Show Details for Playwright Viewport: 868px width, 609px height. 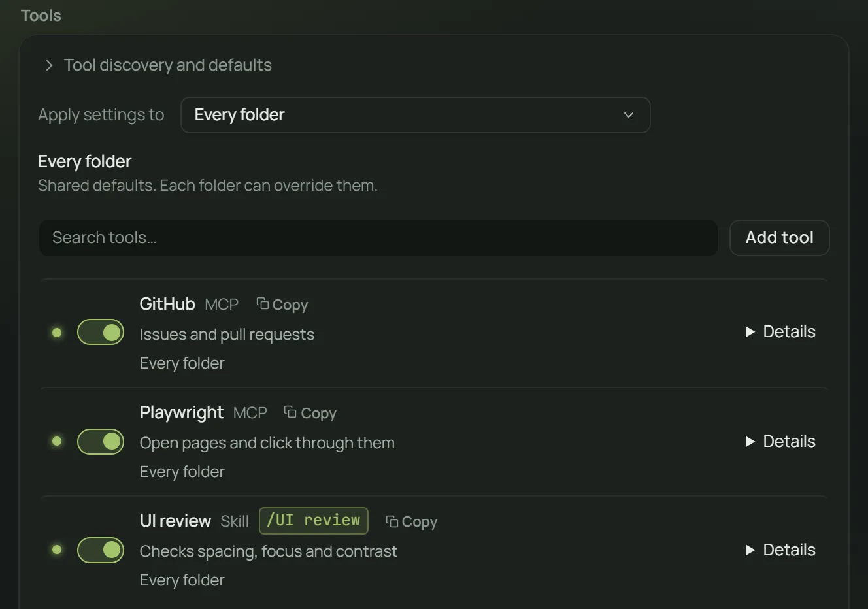780,441
